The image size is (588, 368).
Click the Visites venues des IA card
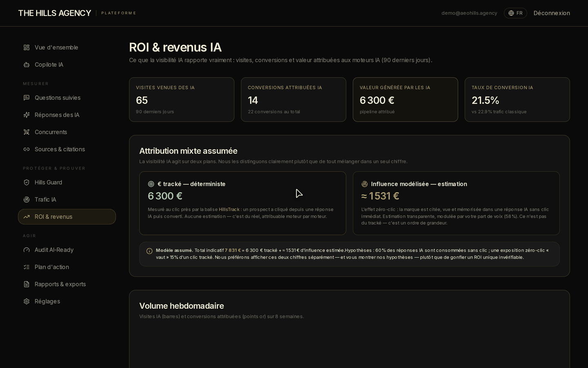182,99
